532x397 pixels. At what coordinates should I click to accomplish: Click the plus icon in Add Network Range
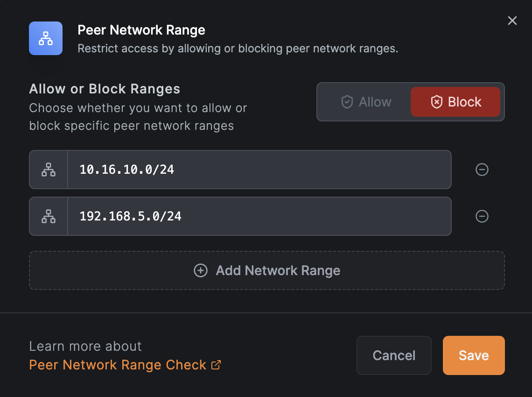tap(200, 270)
